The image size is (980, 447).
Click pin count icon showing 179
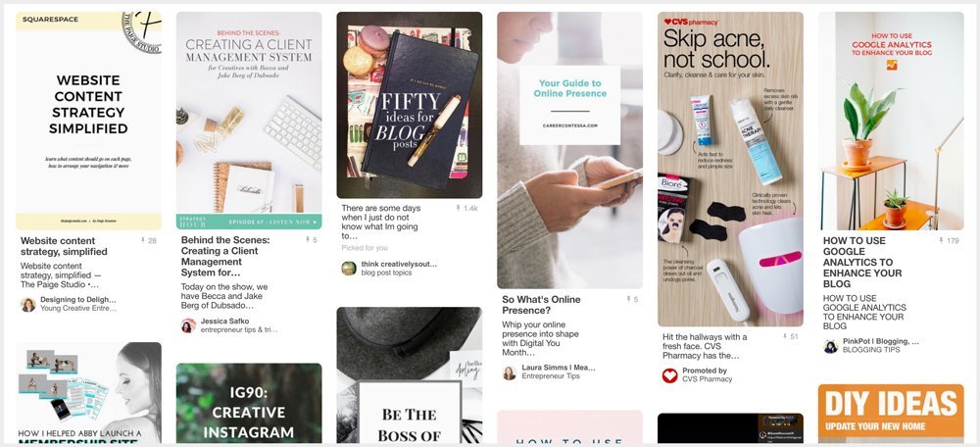[941, 241]
